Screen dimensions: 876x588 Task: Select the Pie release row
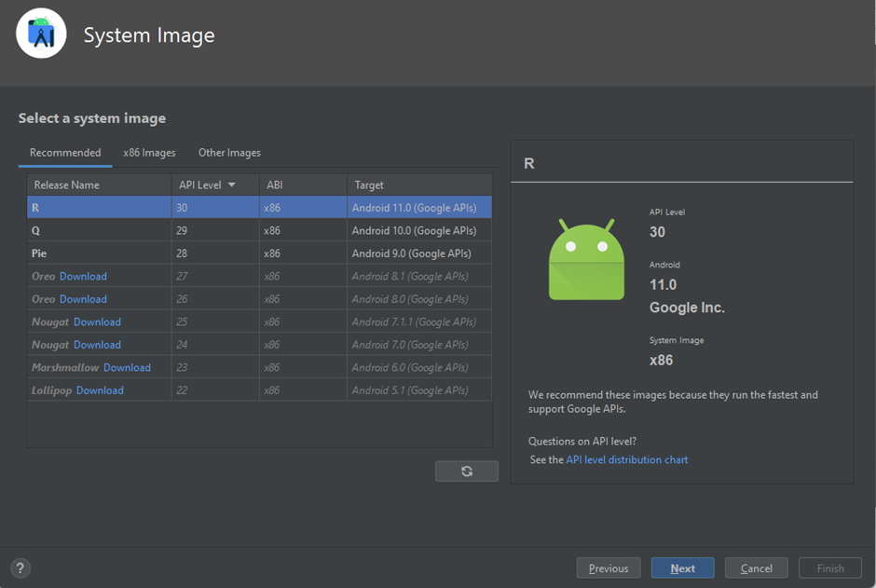pos(259,253)
